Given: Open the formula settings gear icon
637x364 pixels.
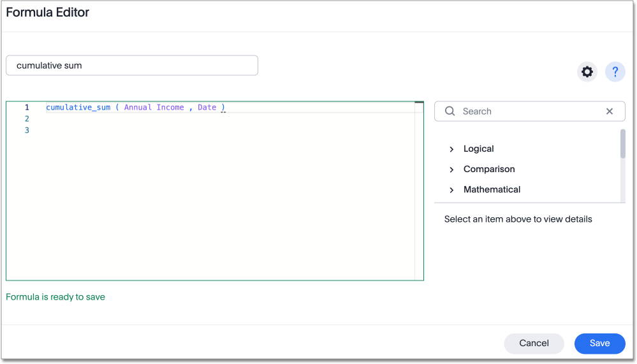Looking at the screenshot, I should [x=587, y=72].
